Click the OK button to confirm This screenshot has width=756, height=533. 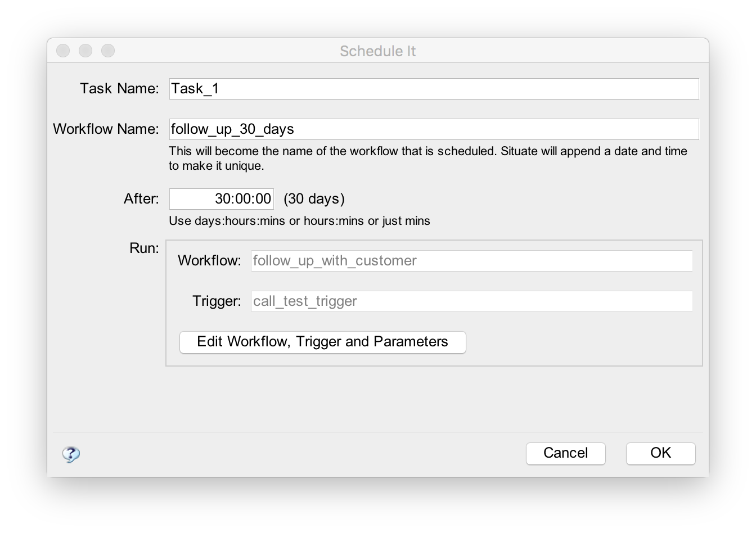660,453
